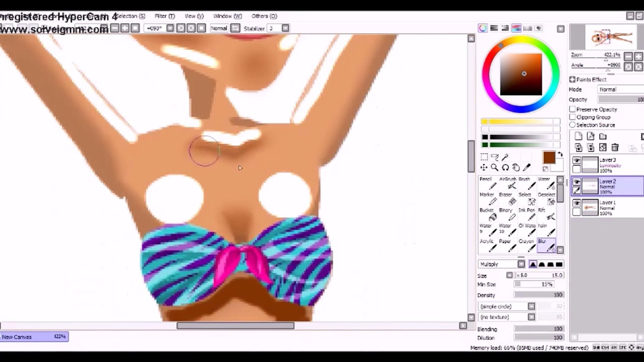644x362 pixels.
Task: Hide Layer3 using its eye icon
Action: pos(576,161)
